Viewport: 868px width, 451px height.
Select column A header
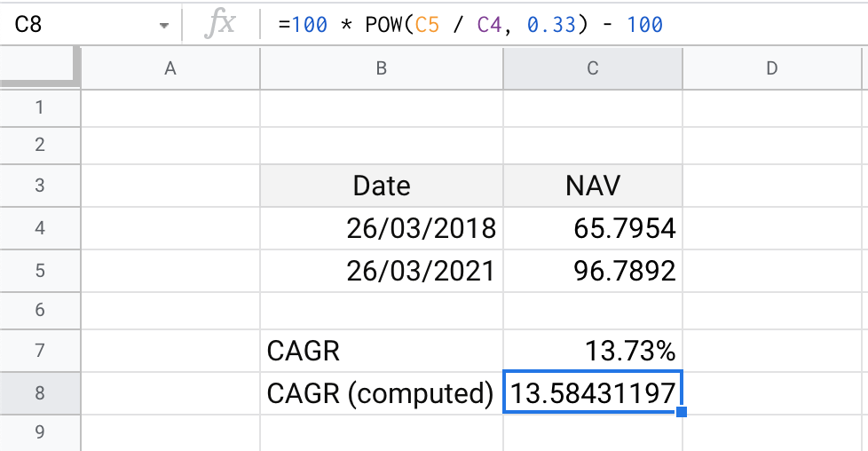(x=170, y=68)
